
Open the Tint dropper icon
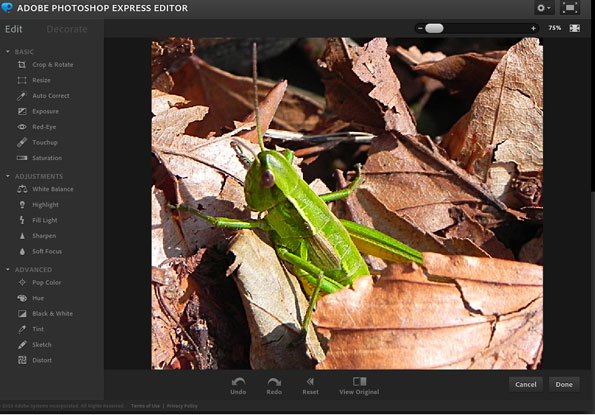click(22, 329)
